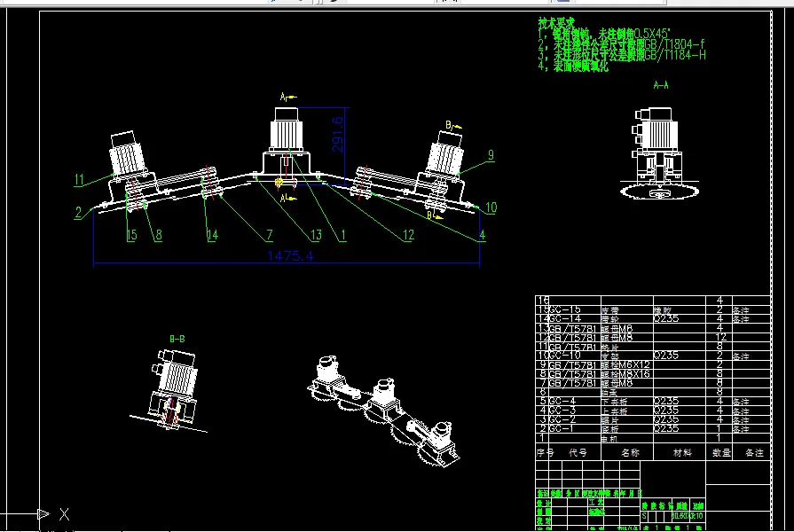Select the isometric assembly view
Viewport: 794px width, 532px height.
tap(383, 412)
